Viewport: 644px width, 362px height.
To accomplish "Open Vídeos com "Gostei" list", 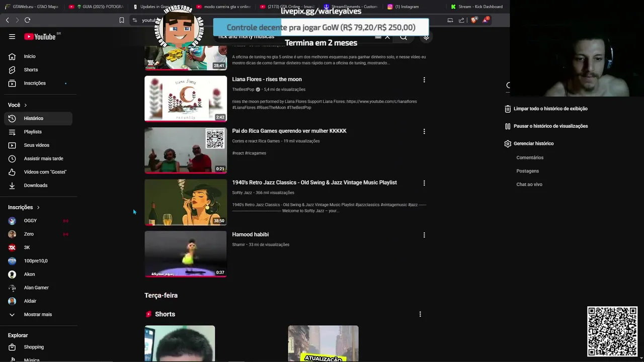I will point(38,172).
